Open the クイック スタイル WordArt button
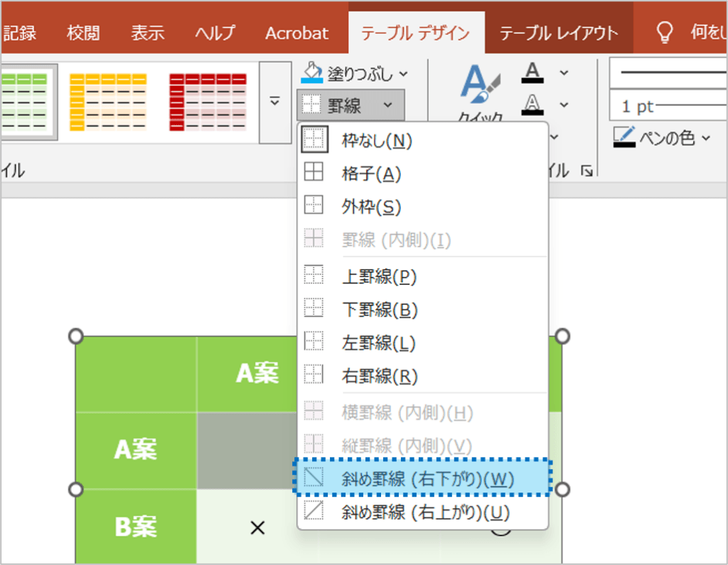Screen dimensions: 728x565 tap(480, 93)
